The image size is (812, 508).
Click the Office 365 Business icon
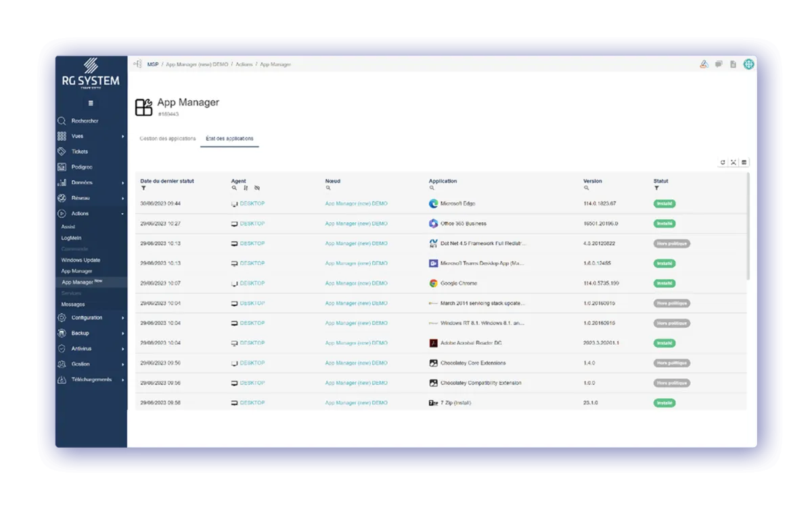(433, 224)
